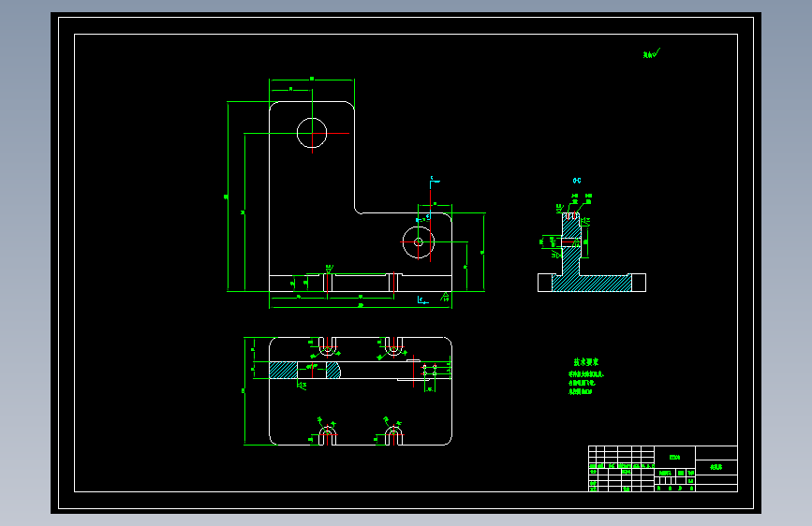Select the upper-right U-slot in the bottom view

coord(394,347)
